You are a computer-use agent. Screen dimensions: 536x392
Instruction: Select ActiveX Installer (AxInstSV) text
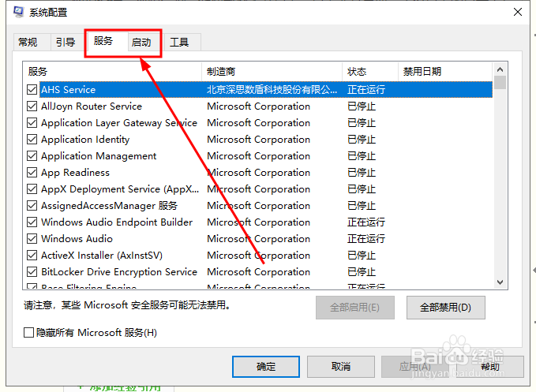[x=102, y=255]
